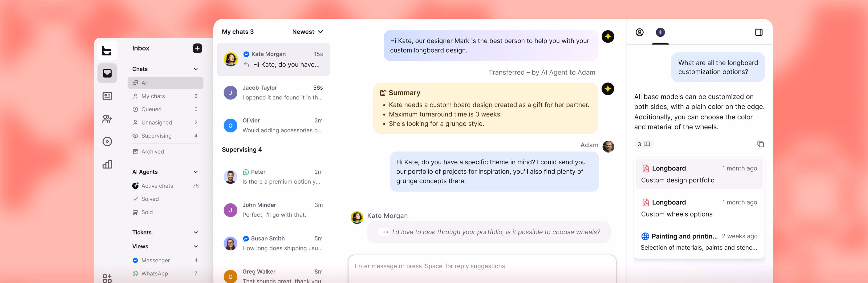Screen dimensions: 868x283
Task: Open the Newest sort dropdown
Action: 307,32
